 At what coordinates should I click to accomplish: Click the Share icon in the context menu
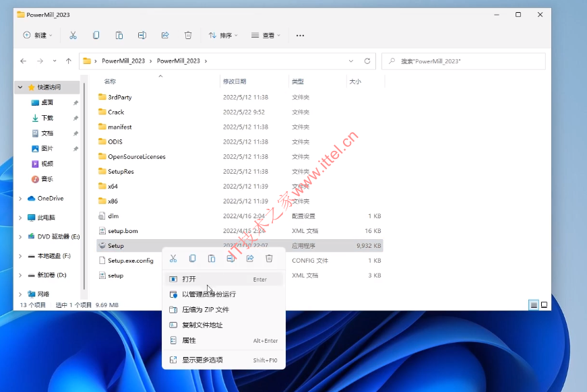pyautogui.click(x=250, y=259)
